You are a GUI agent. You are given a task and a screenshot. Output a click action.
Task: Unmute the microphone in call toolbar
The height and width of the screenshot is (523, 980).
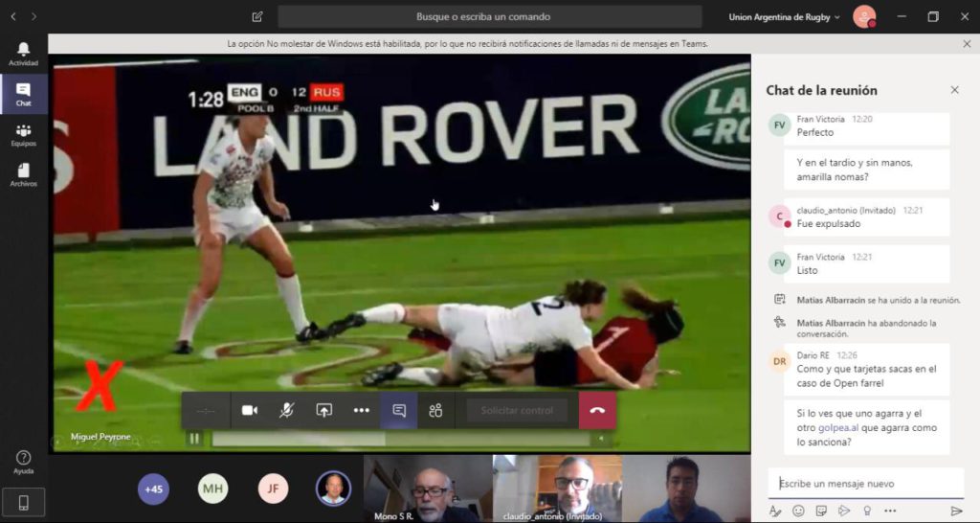(286, 410)
